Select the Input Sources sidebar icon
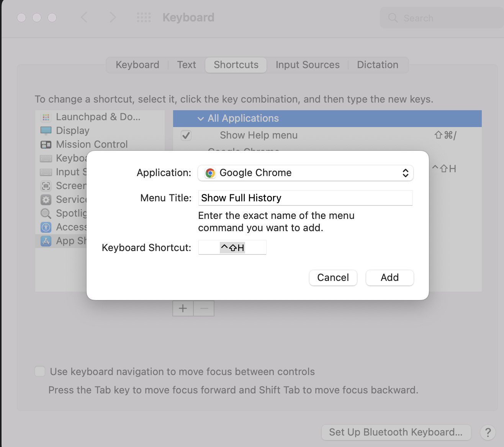This screenshot has height=447, width=504. pos(46,172)
